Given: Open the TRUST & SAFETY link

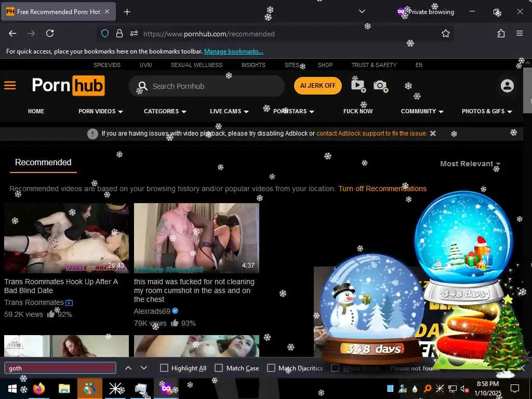Looking at the screenshot, I should [374, 65].
